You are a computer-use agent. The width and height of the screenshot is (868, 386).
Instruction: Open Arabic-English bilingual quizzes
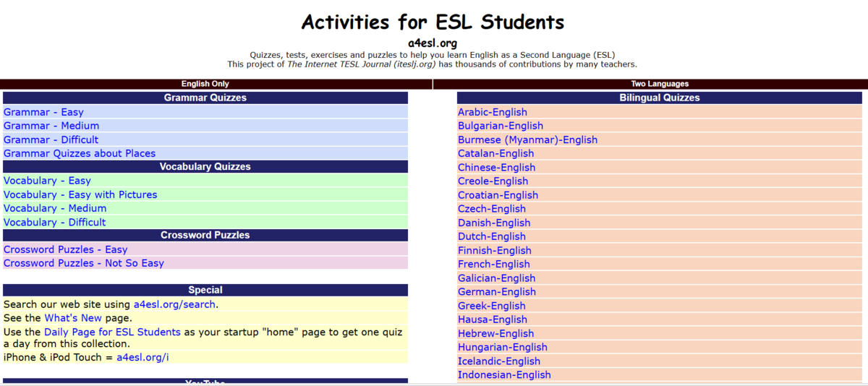point(493,112)
